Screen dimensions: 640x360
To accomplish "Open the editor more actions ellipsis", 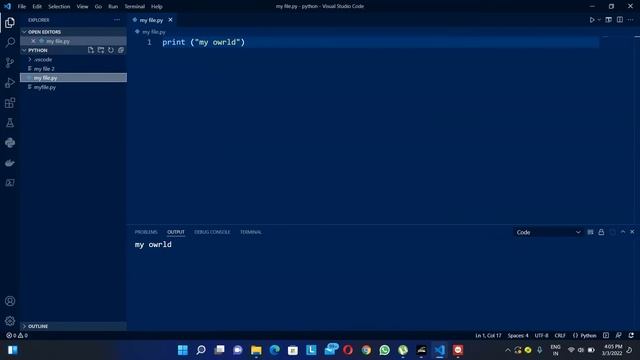I will click(631, 20).
